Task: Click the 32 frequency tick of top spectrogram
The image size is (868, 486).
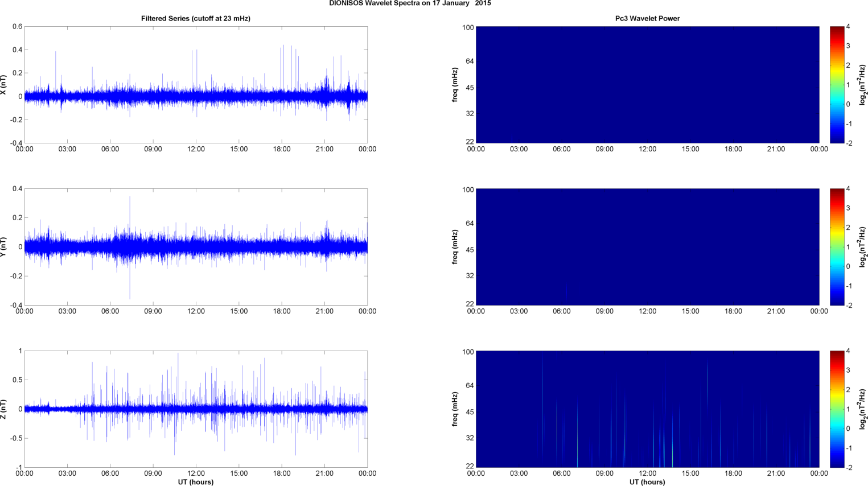Action: coord(470,114)
